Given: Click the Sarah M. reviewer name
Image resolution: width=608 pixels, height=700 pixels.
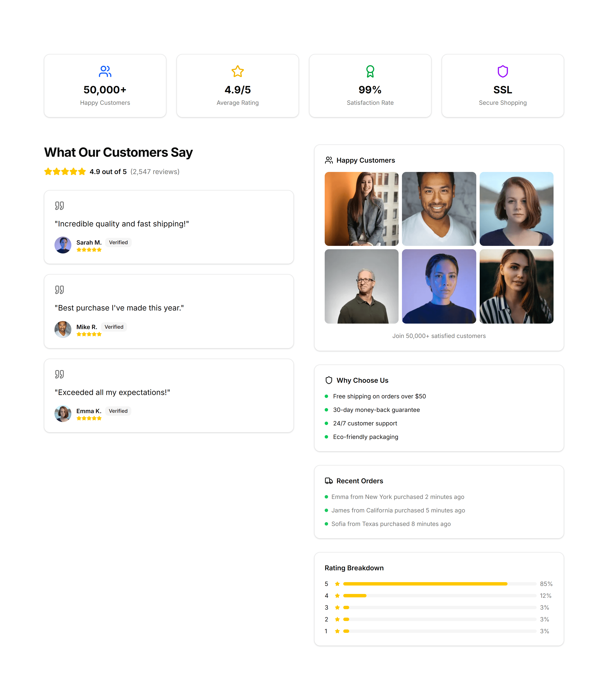Looking at the screenshot, I should tap(89, 242).
